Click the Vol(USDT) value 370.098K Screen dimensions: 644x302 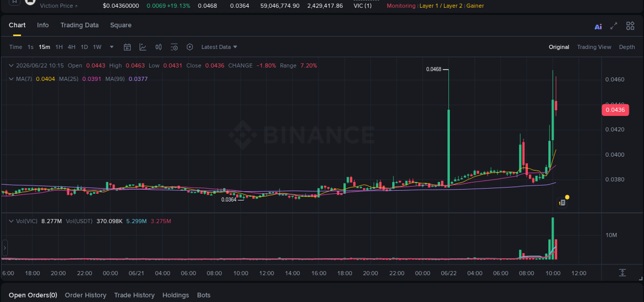click(x=109, y=221)
